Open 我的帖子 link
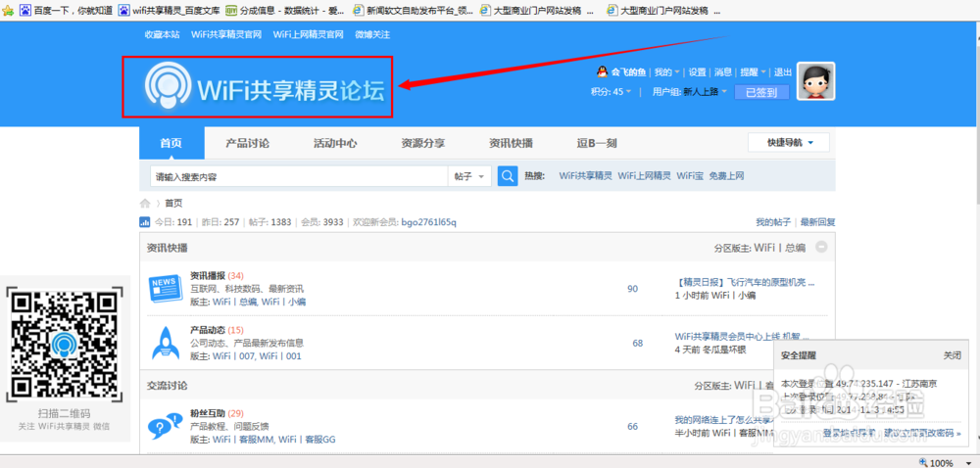Viewport: 980px width, 468px height. pos(772,222)
